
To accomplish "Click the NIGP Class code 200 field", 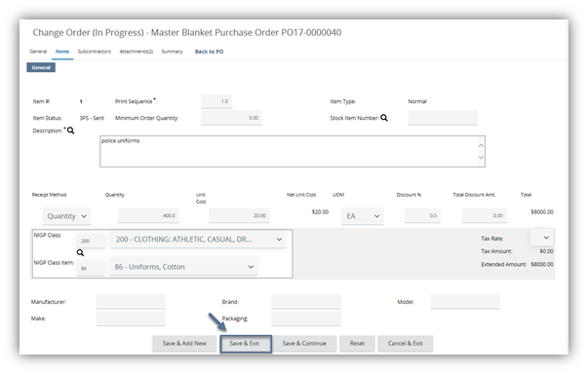I will point(91,241).
